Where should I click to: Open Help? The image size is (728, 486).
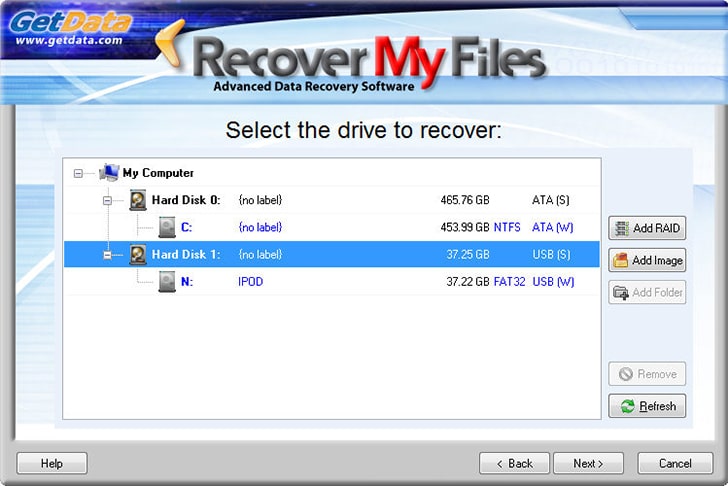tap(52, 463)
